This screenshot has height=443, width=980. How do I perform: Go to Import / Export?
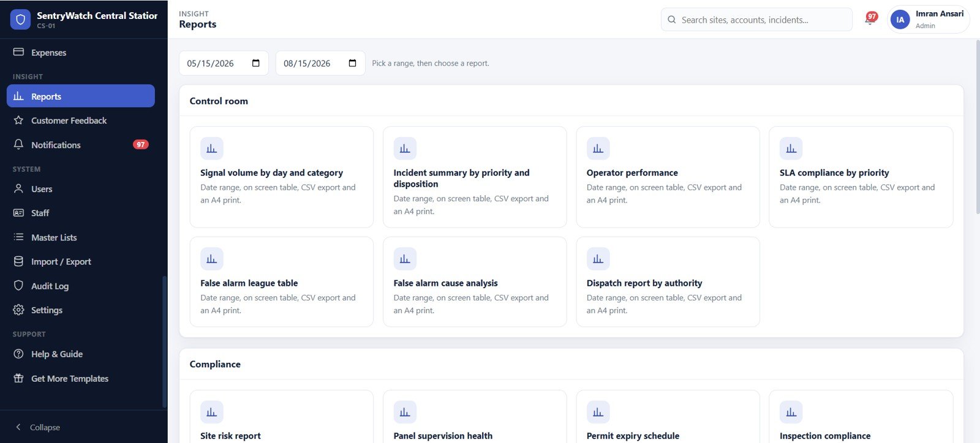(81, 261)
